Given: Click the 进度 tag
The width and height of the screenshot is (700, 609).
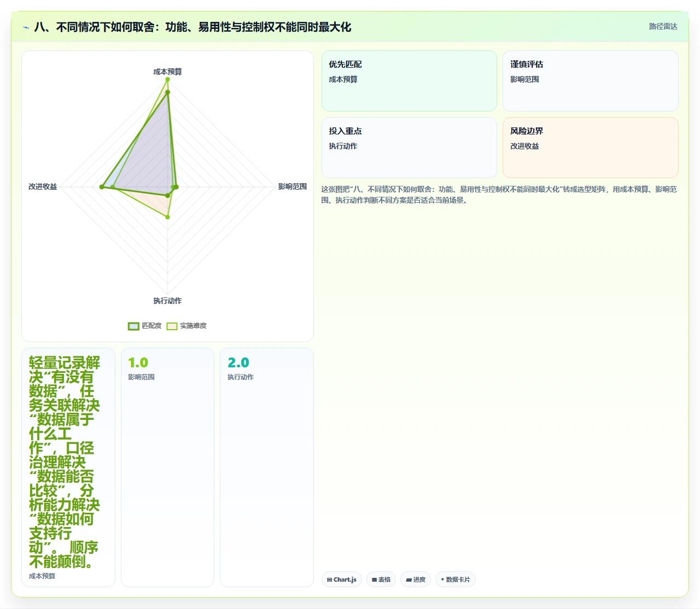Looking at the screenshot, I should [416, 579].
